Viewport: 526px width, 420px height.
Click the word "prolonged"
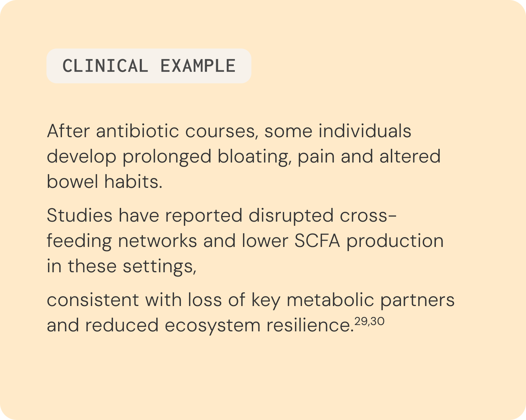pos(167,157)
